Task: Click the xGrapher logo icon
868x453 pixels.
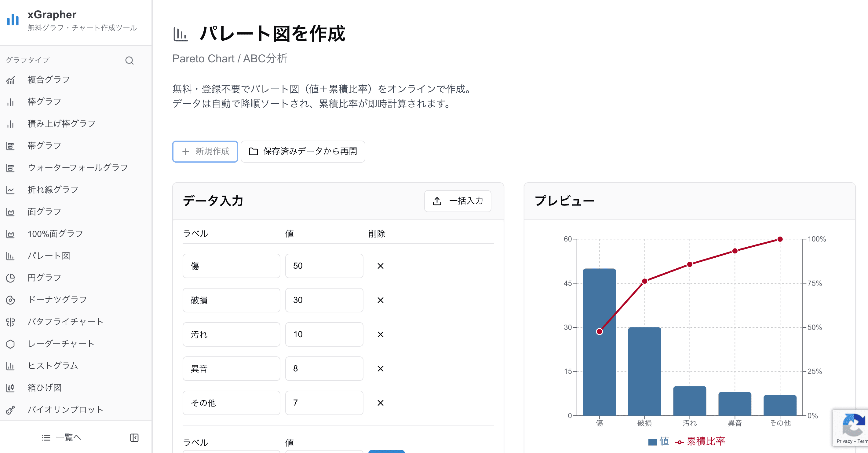Action: (x=13, y=20)
